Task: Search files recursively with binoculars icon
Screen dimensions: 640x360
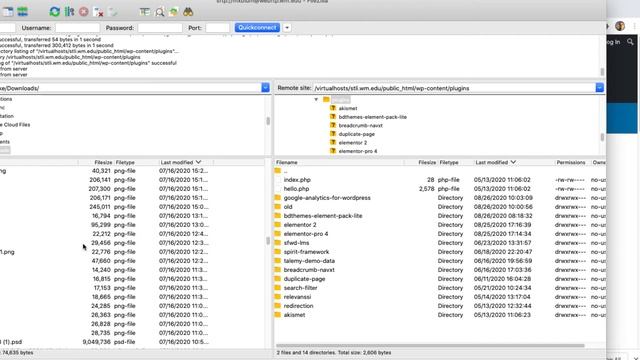Action: (188, 12)
